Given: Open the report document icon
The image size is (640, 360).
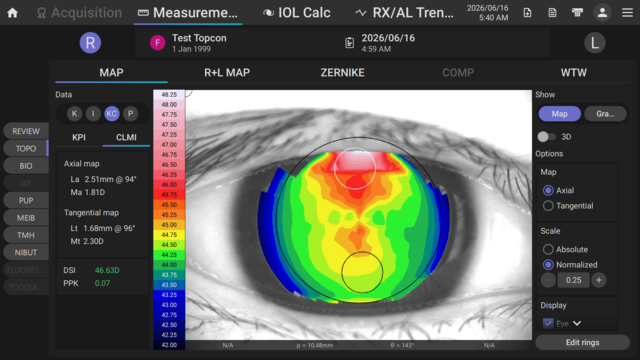Looking at the screenshot, I should [x=552, y=13].
